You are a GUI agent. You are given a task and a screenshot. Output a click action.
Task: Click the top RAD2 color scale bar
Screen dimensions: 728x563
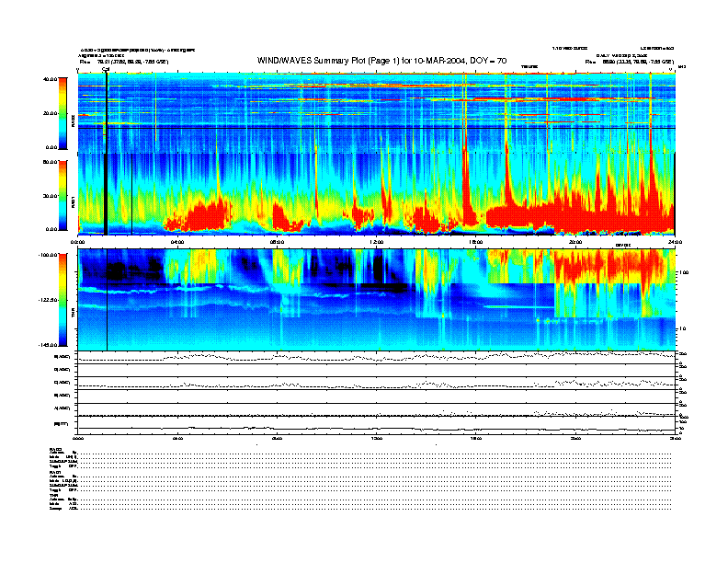(63, 112)
